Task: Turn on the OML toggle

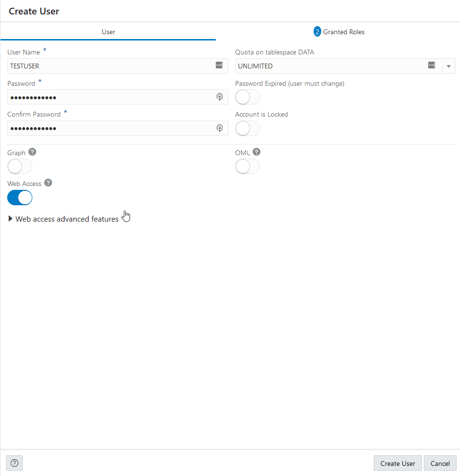Action: 247,166
